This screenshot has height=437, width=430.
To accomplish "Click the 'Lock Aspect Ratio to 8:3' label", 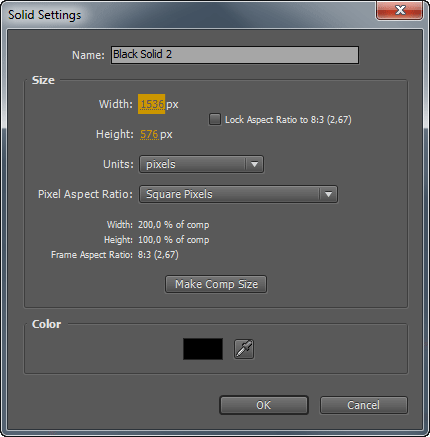I will pos(288,120).
